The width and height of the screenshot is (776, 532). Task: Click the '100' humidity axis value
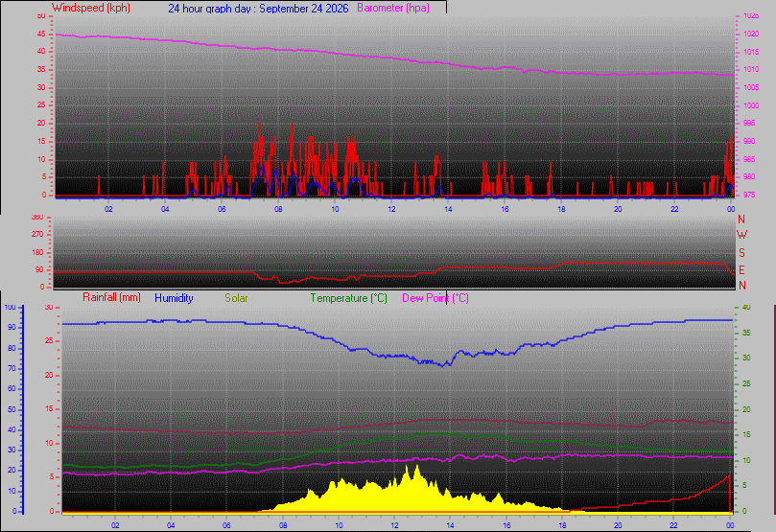point(10,307)
